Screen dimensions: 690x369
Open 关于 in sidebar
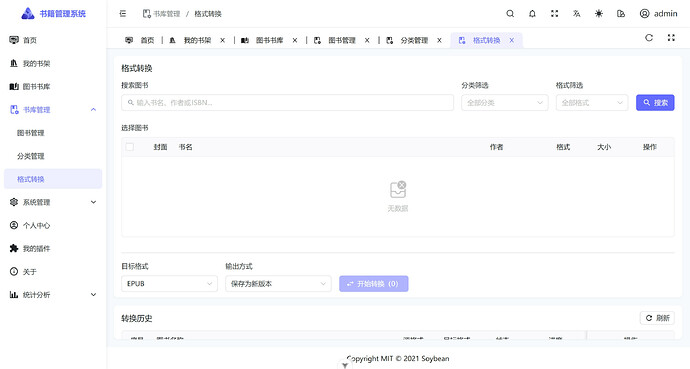(x=53, y=272)
